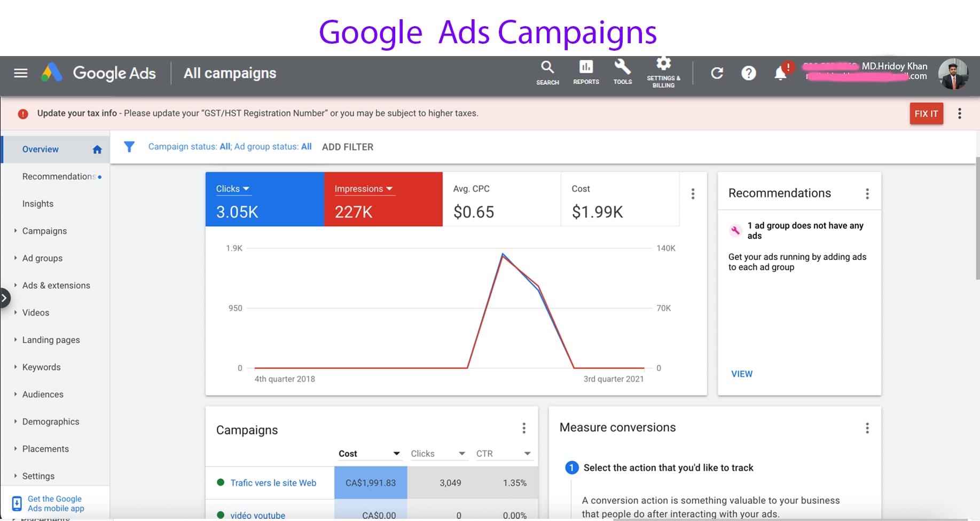The height and width of the screenshot is (521, 980).
Task: Open Settings & Billing gear icon
Action: [x=663, y=73]
